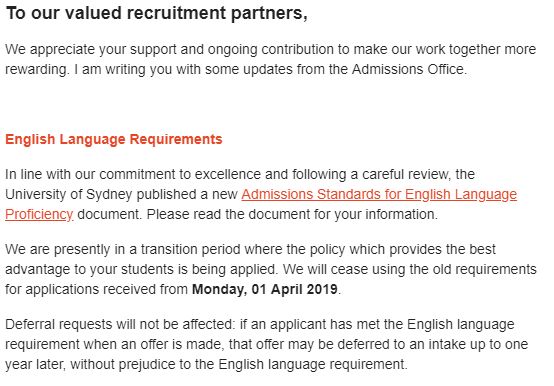Click the words We appreciate your support
The height and width of the screenshot is (386, 554).
click(x=91, y=49)
